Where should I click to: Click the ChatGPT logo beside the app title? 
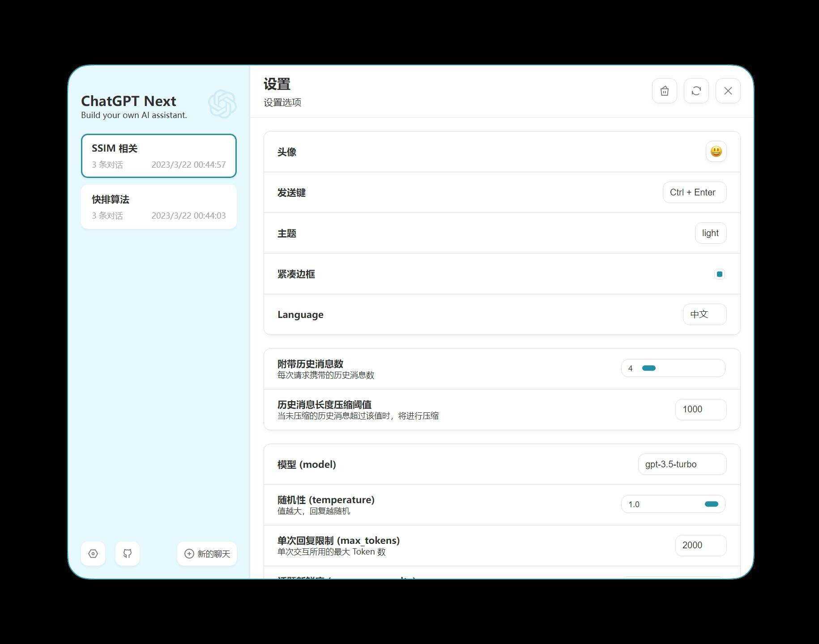(222, 103)
